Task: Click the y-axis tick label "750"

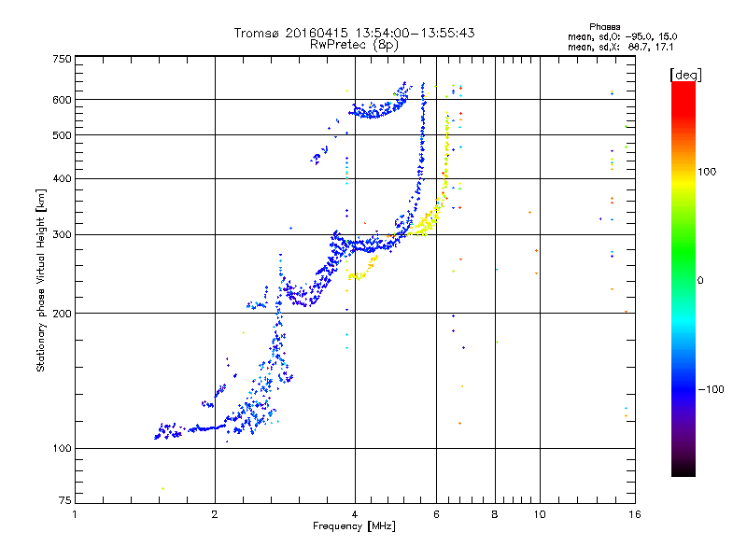Action: (62, 59)
